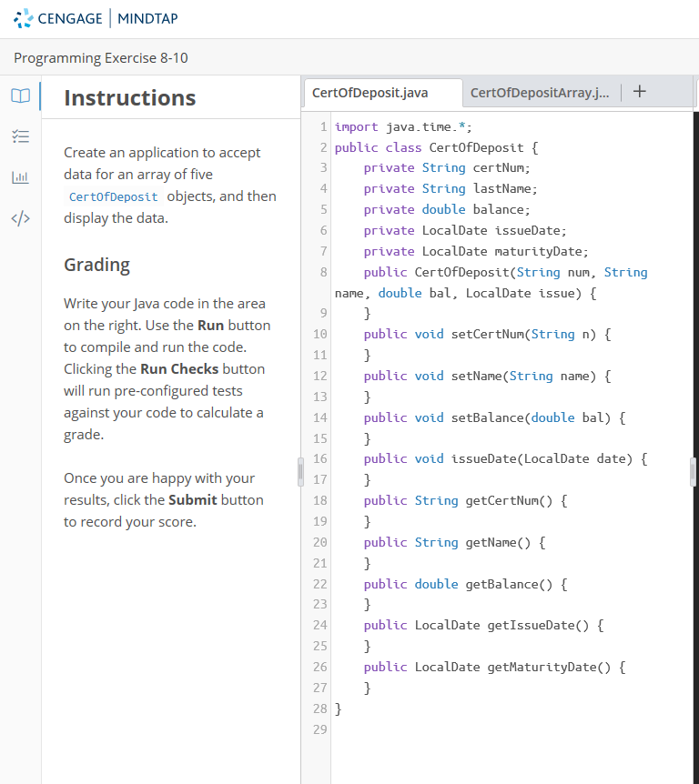Place cursor on empty line 29

[x=511, y=730]
